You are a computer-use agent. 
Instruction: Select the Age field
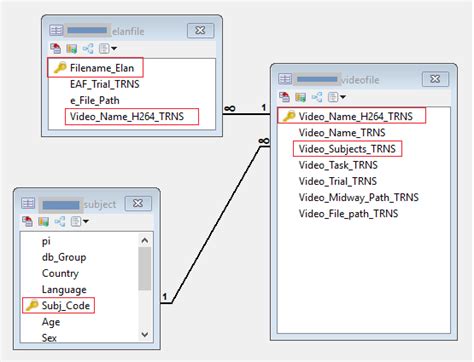(51, 322)
